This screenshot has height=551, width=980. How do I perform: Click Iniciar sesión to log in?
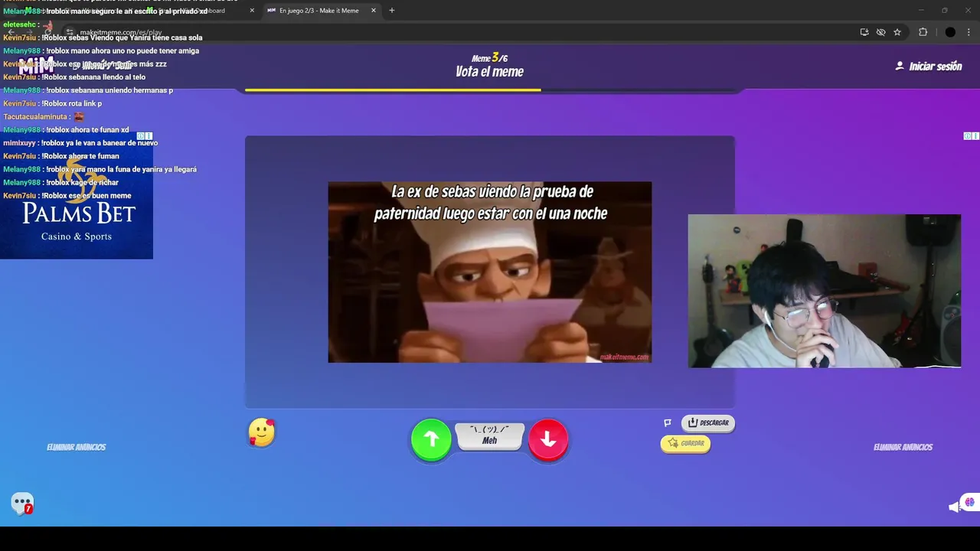pyautogui.click(x=929, y=67)
